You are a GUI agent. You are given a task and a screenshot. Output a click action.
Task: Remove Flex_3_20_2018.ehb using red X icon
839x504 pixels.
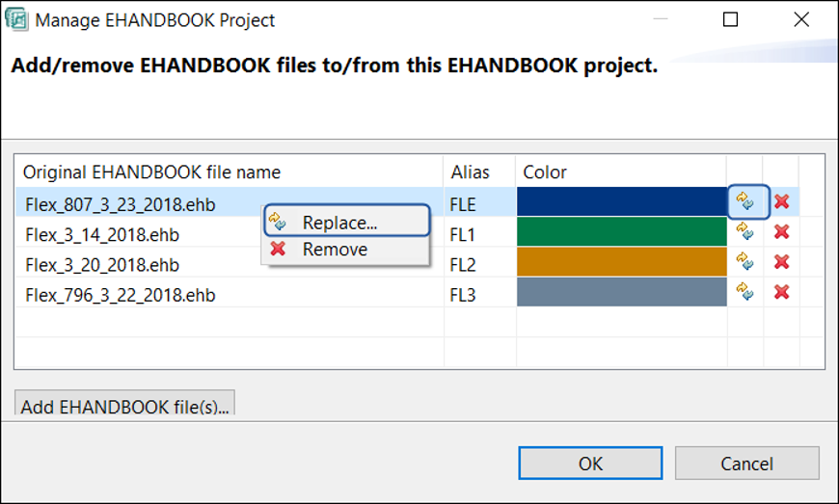tap(782, 261)
